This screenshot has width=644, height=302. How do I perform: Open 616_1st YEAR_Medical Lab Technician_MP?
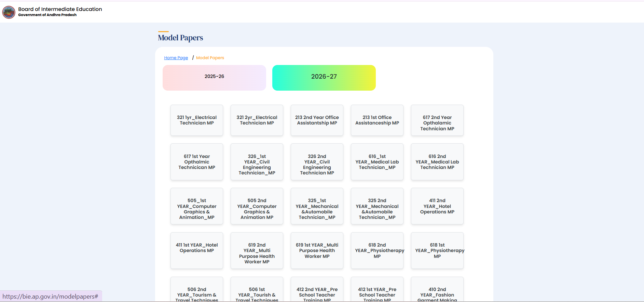tap(377, 162)
